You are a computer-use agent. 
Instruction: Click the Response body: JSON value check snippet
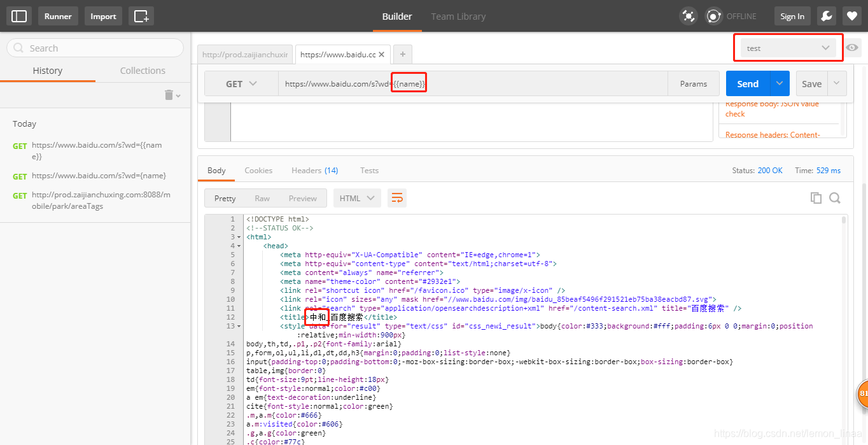click(773, 109)
